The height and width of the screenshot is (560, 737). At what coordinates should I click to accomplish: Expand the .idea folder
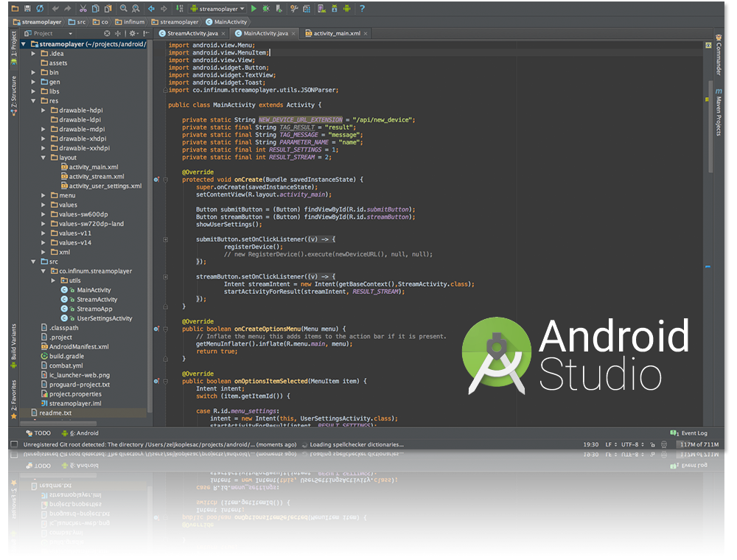pyautogui.click(x=33, y=54)
